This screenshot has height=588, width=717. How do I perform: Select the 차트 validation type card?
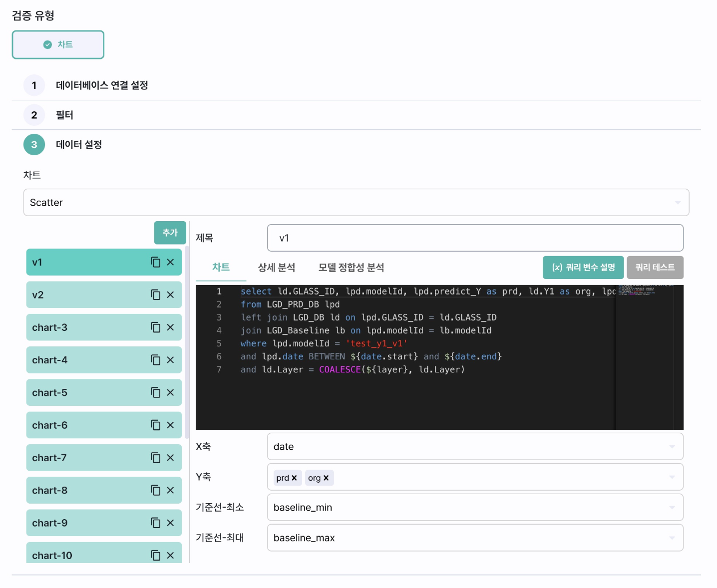[58, 44]
